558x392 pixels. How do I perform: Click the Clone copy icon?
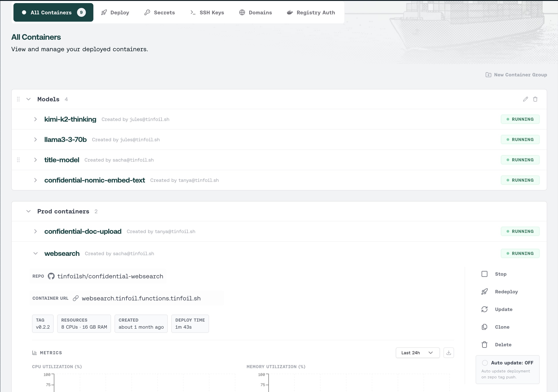tap(484, 327)
